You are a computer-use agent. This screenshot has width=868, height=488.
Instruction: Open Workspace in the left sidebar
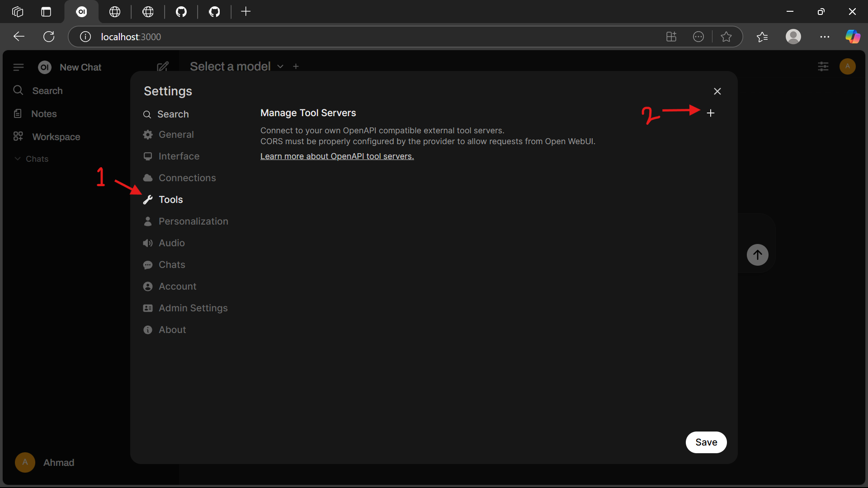tap(56, 137)
